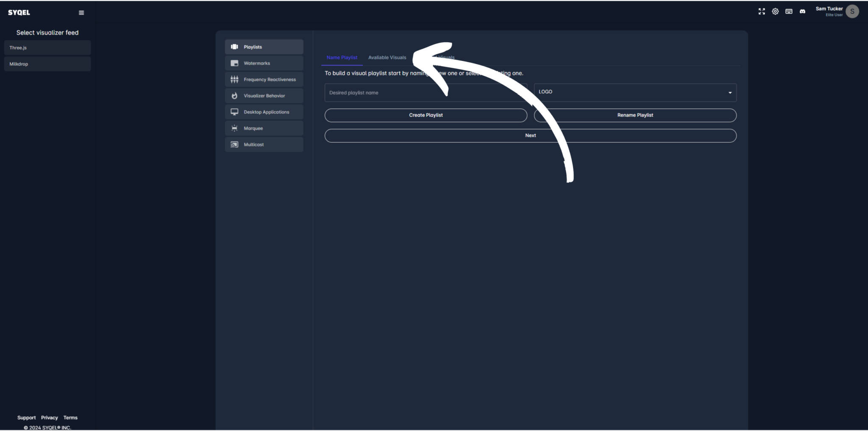The height and width of the screenshot is (431, 868).
Task: Open the settings gear icon
Action: tap(775, 11)
